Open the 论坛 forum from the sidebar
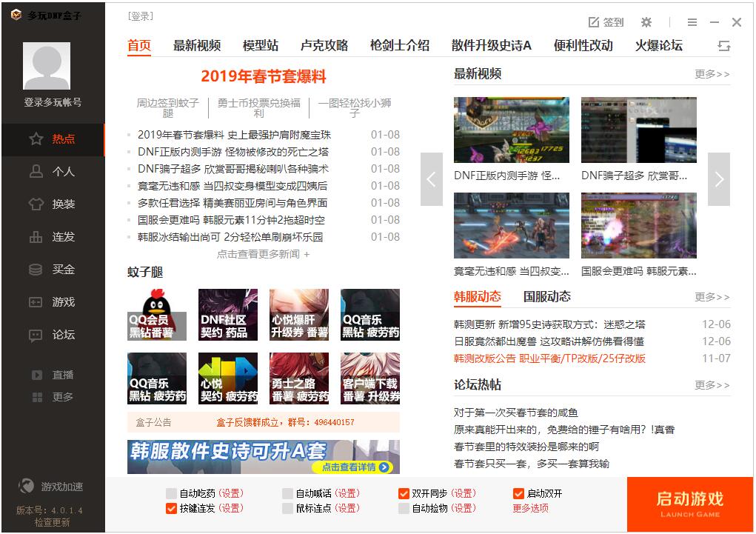The height and width of the screenshot is (534, 756). tap(52, 334)
